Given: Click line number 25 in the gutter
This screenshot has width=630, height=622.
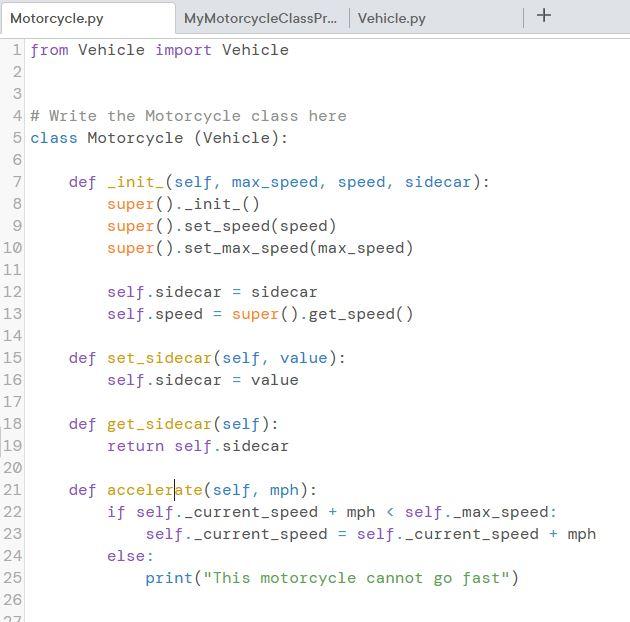Looking at the screenshot, I should [12, 578].
